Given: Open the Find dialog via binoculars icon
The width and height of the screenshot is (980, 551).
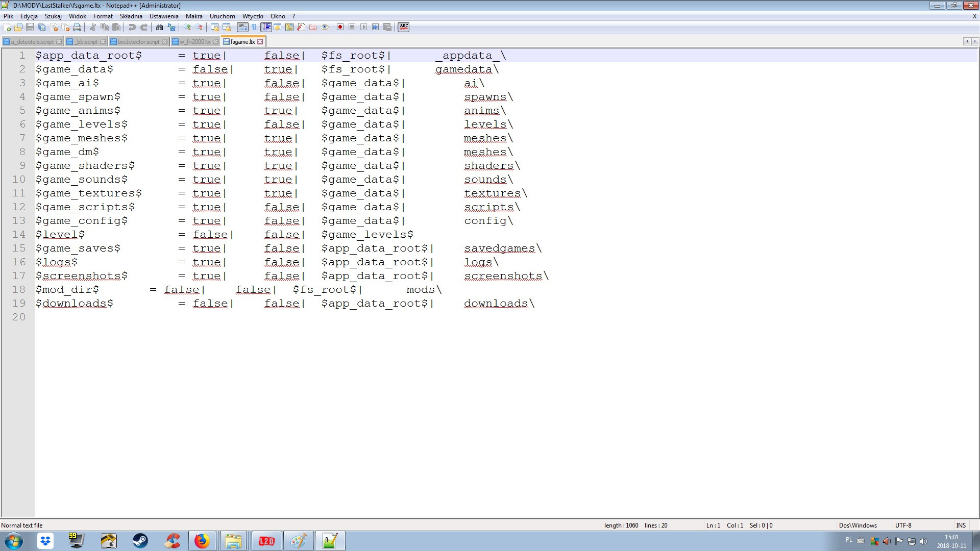Looking at the screenshot, I should point(159,27).
